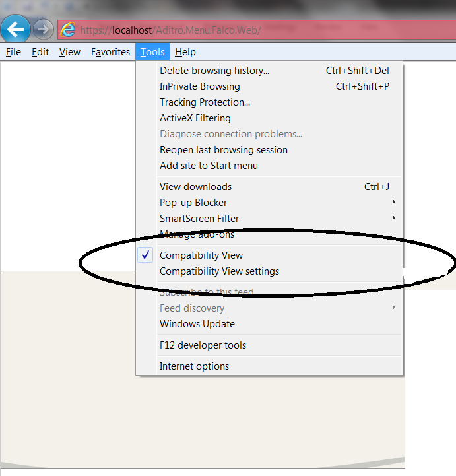The width and height of the screenshot is (456, 476).
Task: Open the File menu
Action: coord(13,52)
